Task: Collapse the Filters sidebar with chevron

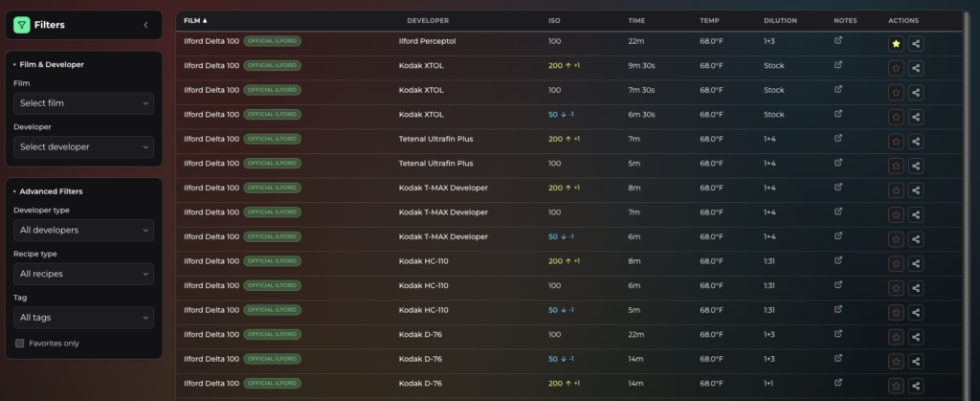Action: coord(145,25)
